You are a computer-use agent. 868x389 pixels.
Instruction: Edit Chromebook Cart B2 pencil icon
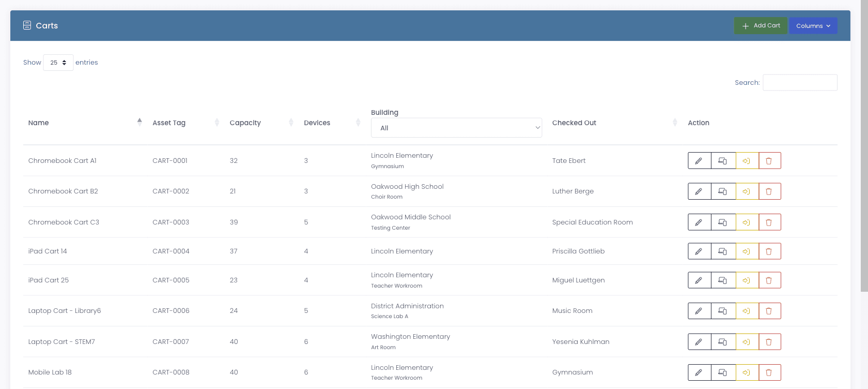coord(699,191)
